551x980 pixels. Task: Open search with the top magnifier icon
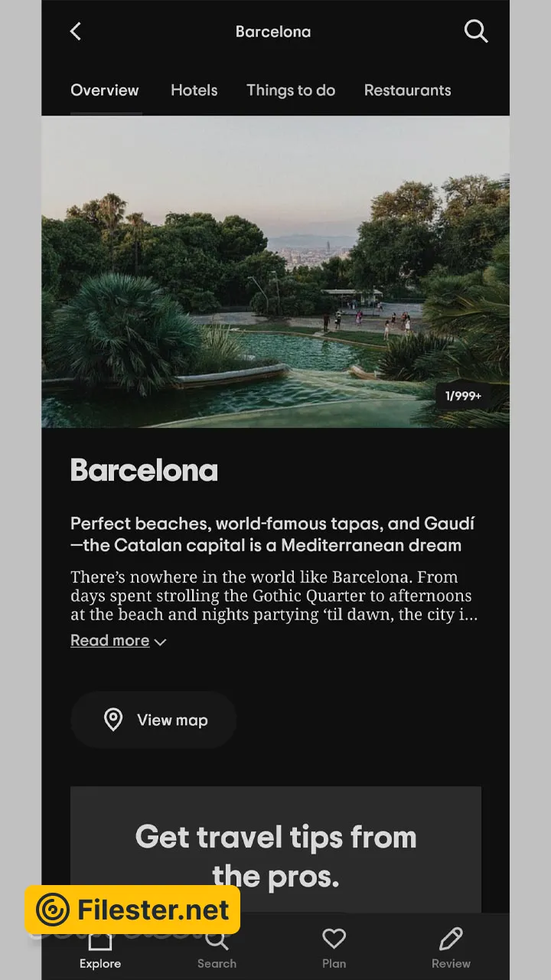tap(475, 31)
